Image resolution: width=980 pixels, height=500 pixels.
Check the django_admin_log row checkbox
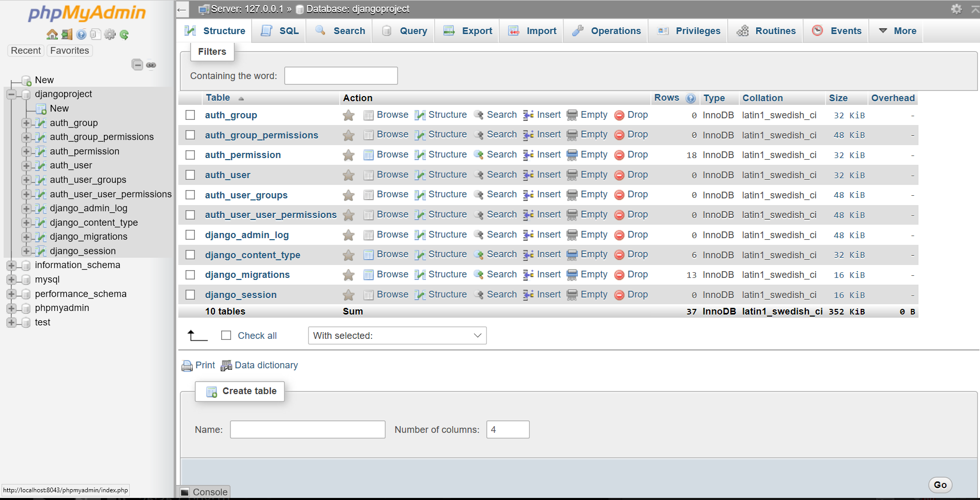click(x=190, y=235)
